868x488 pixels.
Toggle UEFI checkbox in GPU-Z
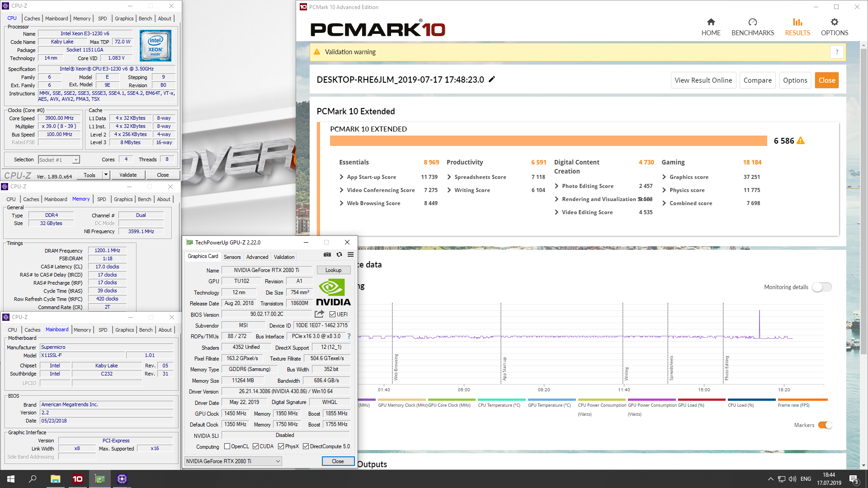pos(332,314)
